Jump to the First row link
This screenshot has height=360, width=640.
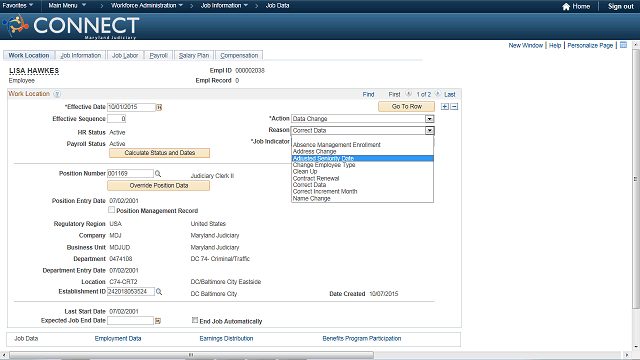tap(394, 94)
